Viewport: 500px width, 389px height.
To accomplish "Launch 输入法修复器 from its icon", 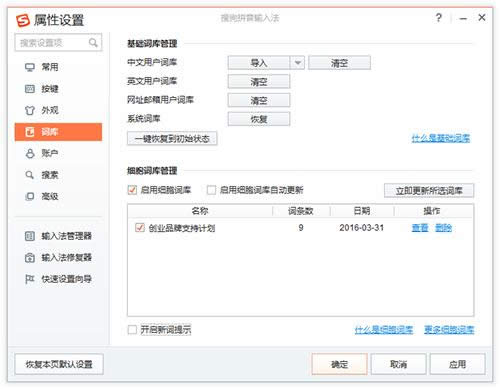I will pos(30,258).
